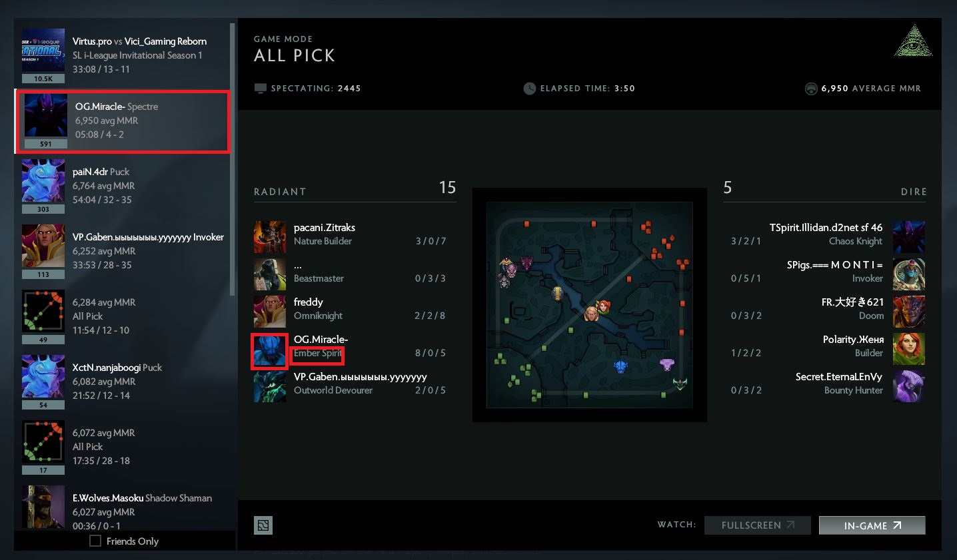Viewport: 957px width, 560px height.
Task: Click the IN-GAME watch button
Action: point(872,525)
